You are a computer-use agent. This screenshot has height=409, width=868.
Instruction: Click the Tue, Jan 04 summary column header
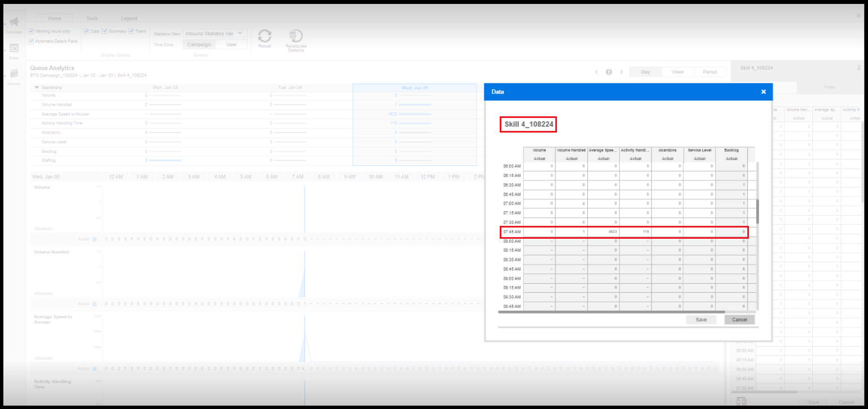(x=290, y=88)
